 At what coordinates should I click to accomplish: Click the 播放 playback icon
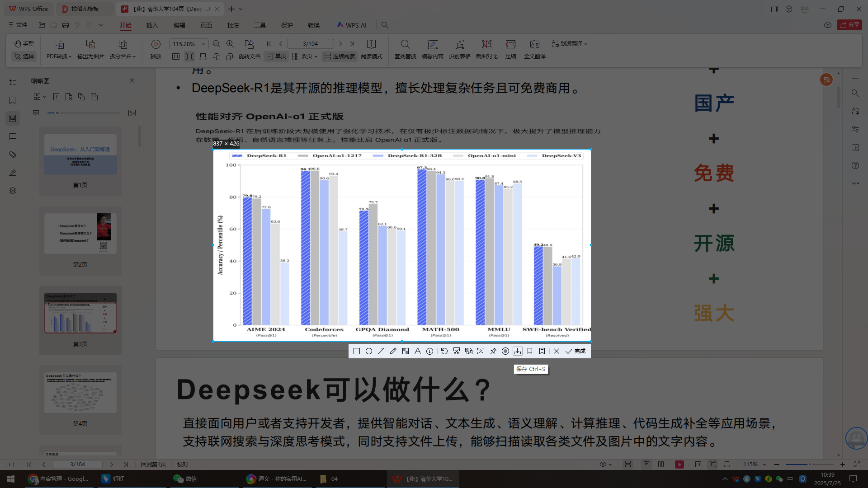156,44
